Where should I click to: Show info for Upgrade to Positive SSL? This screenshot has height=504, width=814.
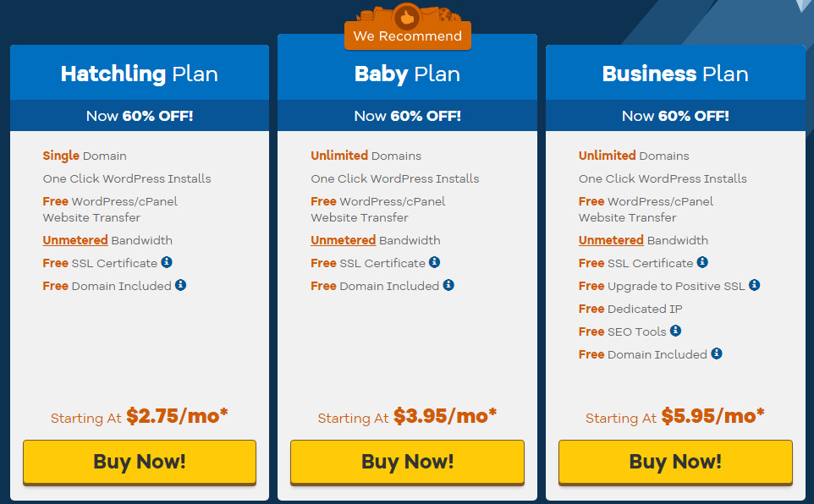[x=755, y=285]
